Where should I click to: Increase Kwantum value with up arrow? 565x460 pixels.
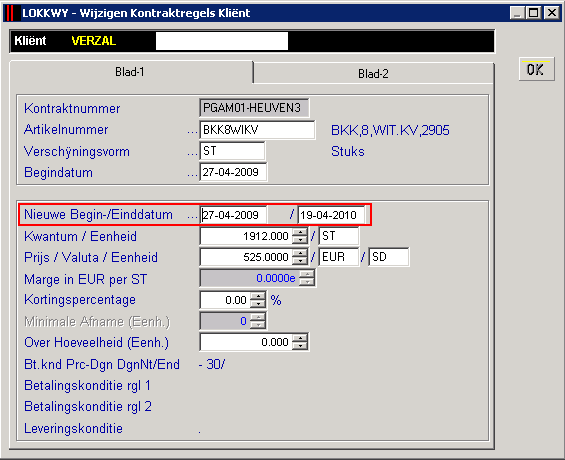(299, 232)
